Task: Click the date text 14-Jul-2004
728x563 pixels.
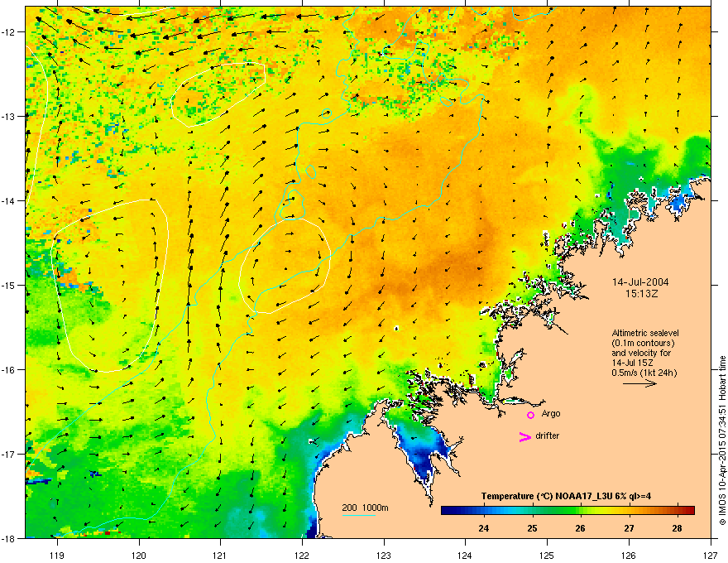Action: [640, 282]
